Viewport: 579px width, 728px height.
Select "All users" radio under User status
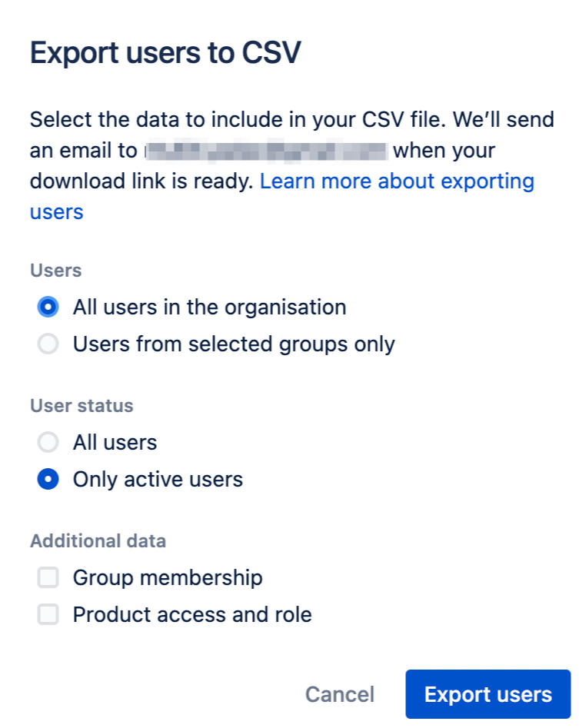pyautogui.click(x=48, y=443)
